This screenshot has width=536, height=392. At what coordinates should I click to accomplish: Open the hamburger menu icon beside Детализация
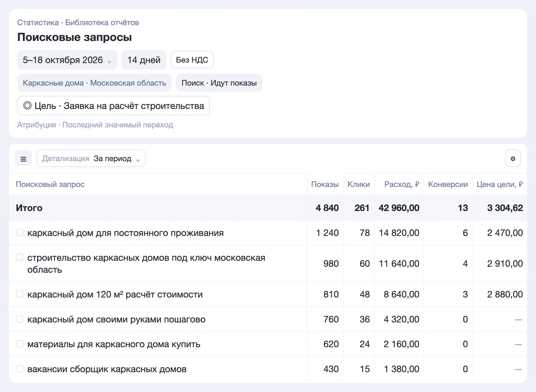(23, 159)
